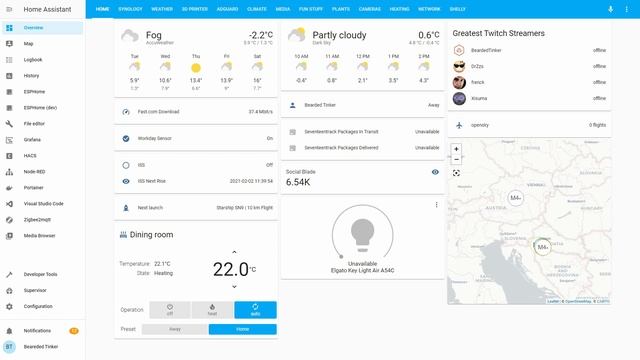
Task: Click the Elgato light brightness slider handle
Action: click(x=341, y=257)
